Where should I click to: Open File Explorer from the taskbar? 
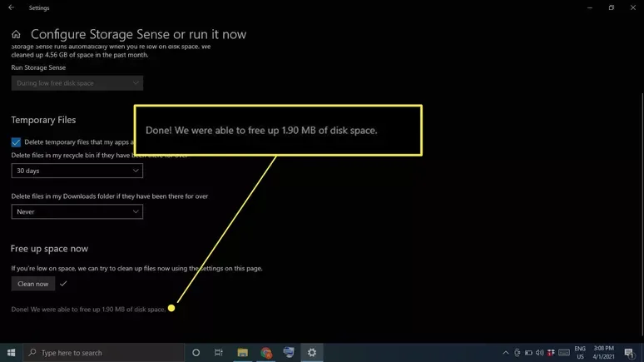[243, 353]
